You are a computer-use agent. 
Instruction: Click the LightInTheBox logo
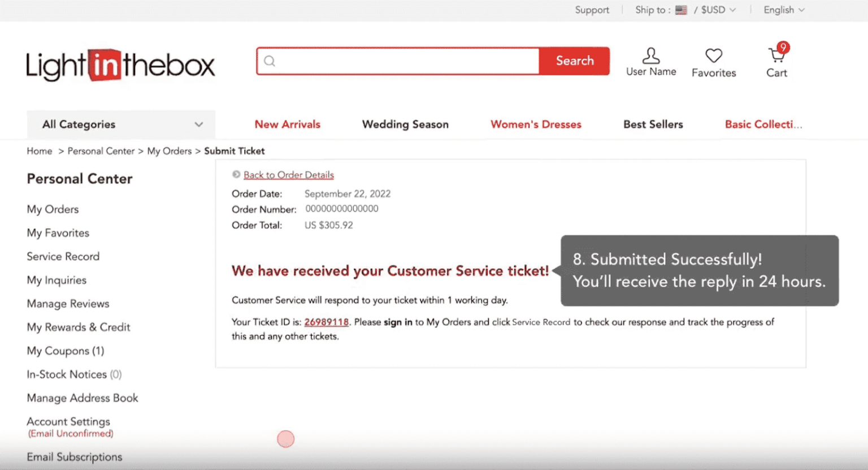[x=120, y=65]
